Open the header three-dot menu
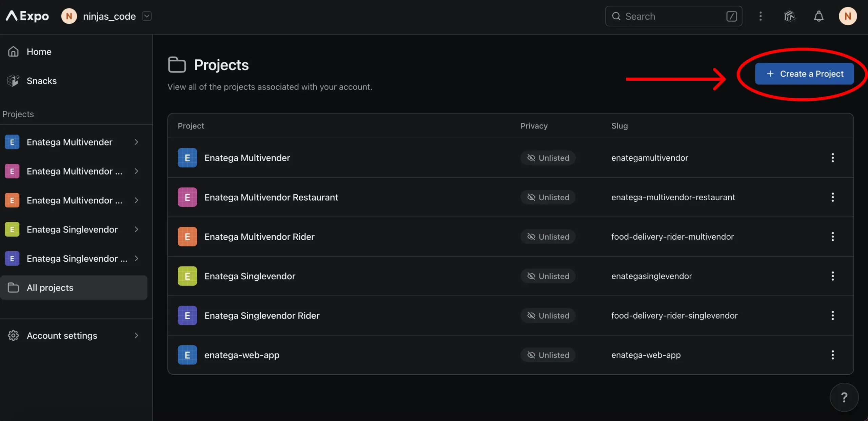 pos(761,16)
